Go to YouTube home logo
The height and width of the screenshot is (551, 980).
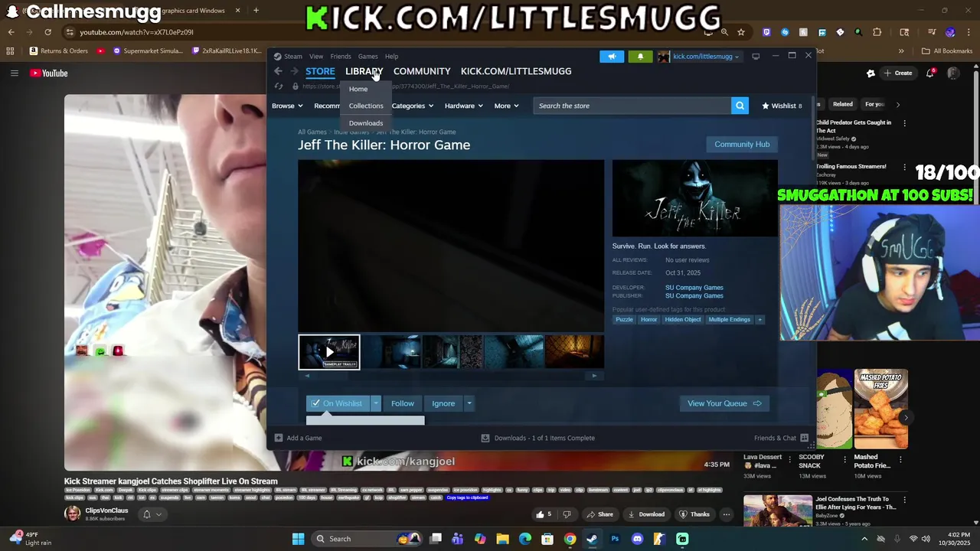click(x=49, y=73)
